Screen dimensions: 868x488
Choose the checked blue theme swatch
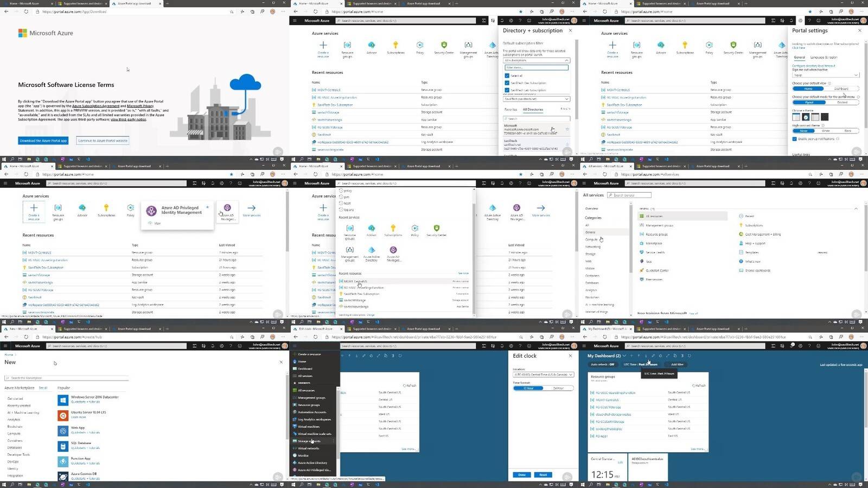[x=806, y=117]
